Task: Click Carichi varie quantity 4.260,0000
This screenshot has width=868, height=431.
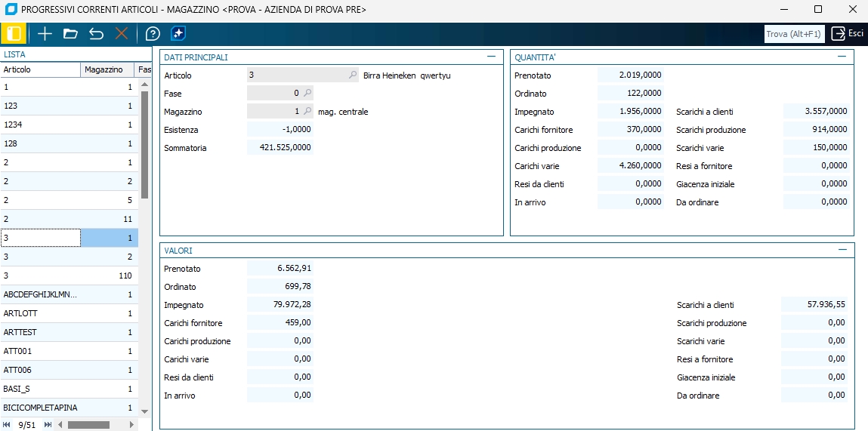Action: 631,165
